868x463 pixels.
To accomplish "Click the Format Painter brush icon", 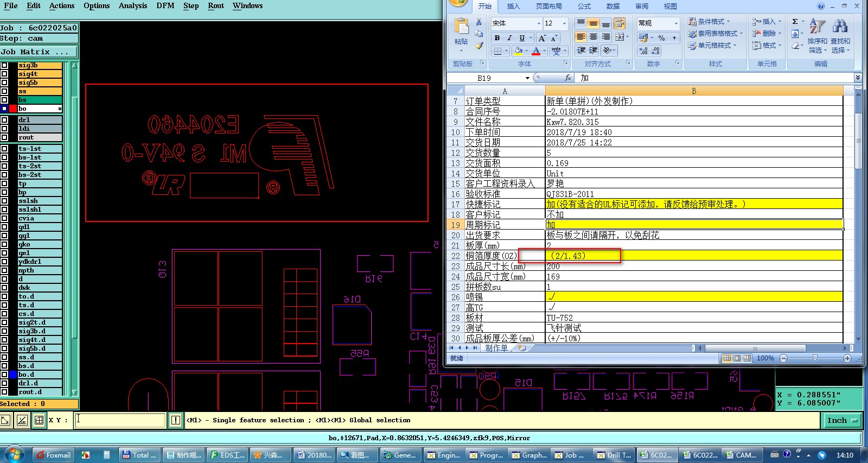I will [x=478, y=46].
